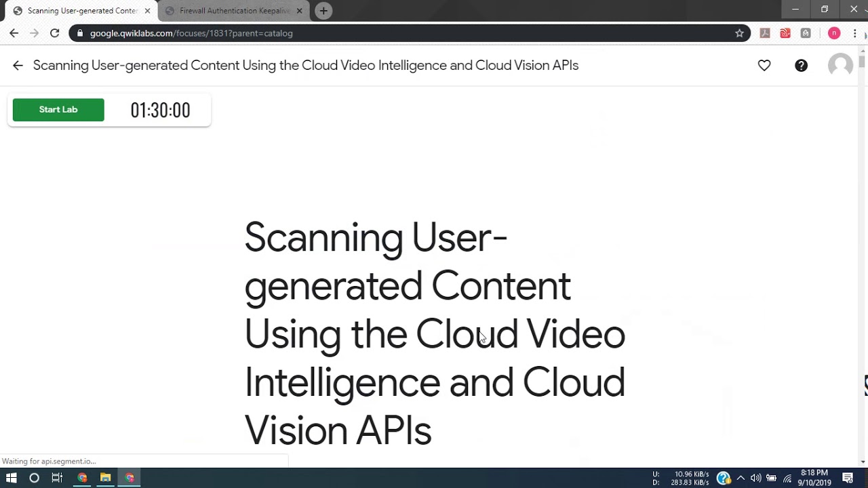Show hidden system tray icons
Image resolution: width=868 pixels, height=488 pixels.
(741, 478)
